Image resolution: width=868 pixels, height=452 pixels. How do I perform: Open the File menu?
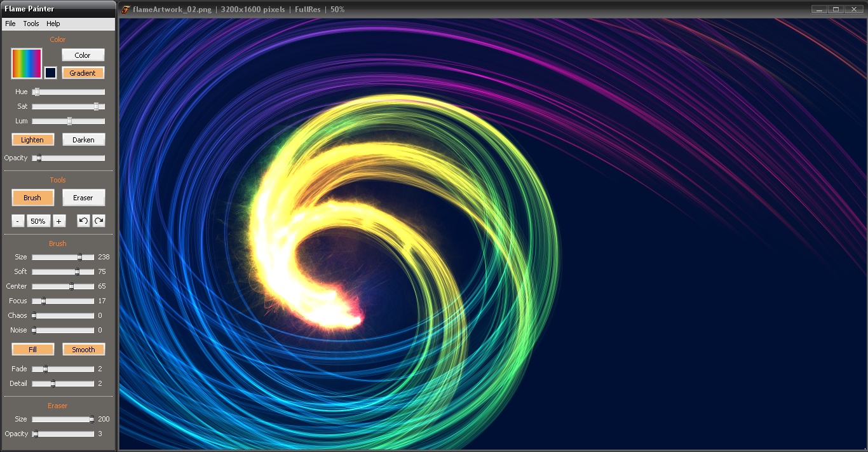click(x=10, y=24)
